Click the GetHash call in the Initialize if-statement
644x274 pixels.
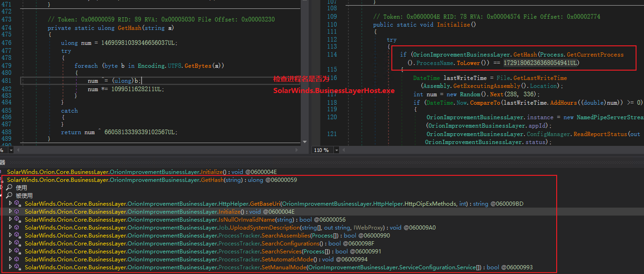point(525,55)
